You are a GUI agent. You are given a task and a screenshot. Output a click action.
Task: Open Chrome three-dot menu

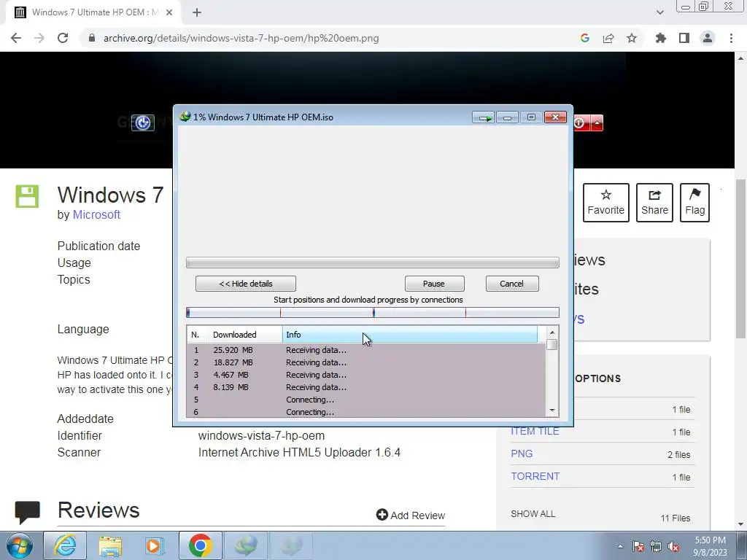click(731, 38)
